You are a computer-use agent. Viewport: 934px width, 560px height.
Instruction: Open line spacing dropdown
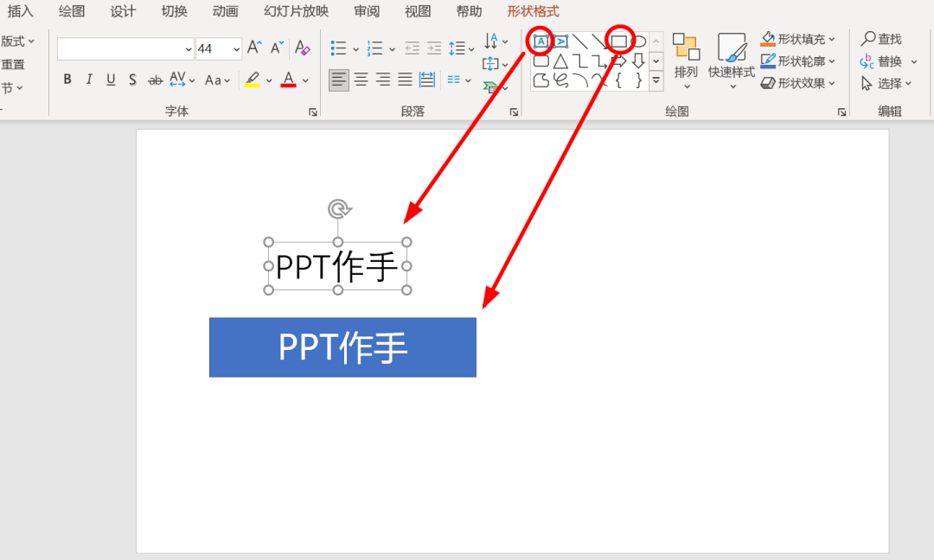461,48
